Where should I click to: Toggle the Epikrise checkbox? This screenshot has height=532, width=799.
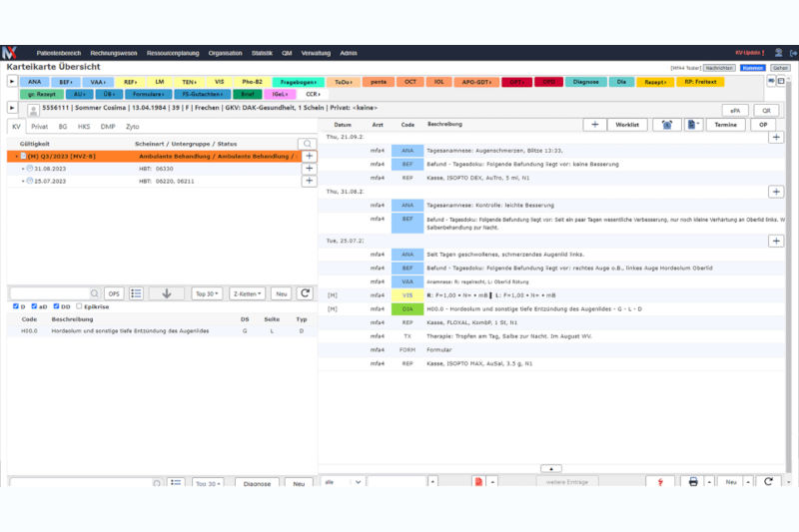[x=78, y=306]
